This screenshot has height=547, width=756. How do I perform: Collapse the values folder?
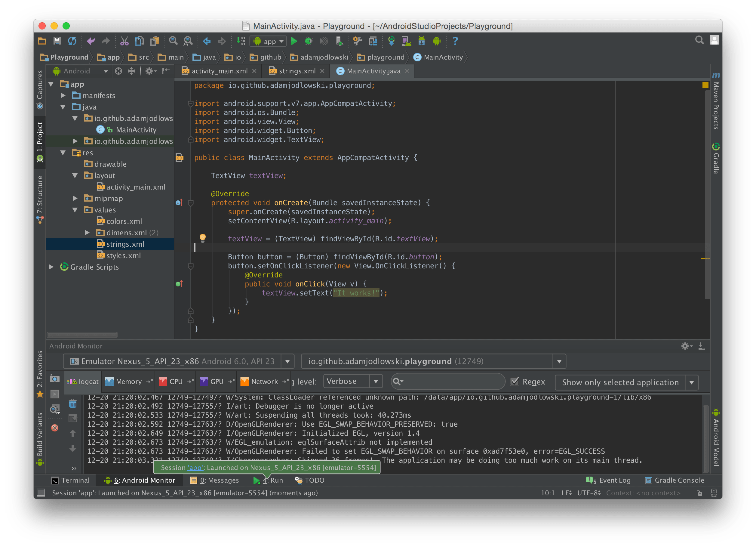coord(75,210)
